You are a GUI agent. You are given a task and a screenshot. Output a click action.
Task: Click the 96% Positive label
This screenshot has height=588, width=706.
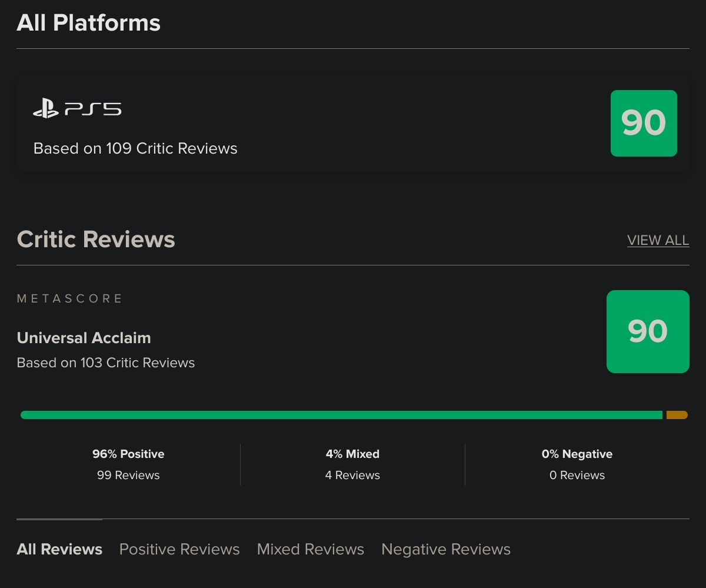tap(128, 454)
